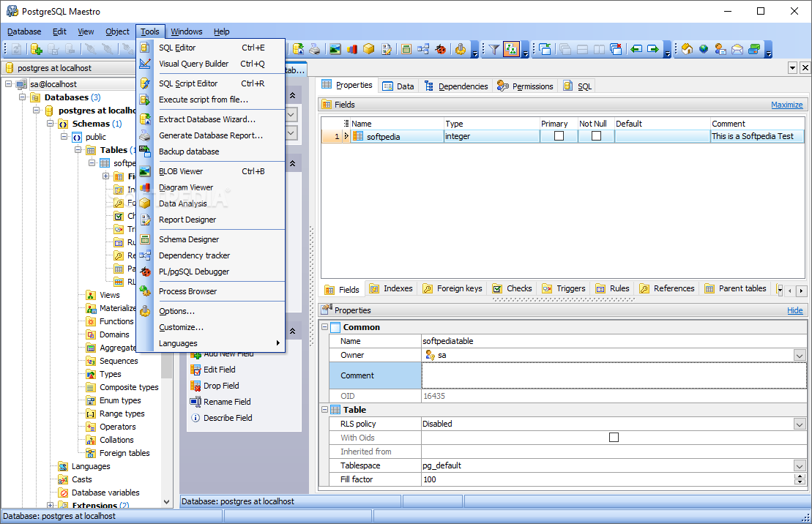Increase the Fill factor stepper value
The width and height of the screenshot is (812, 524).
[x=800, y=476]
